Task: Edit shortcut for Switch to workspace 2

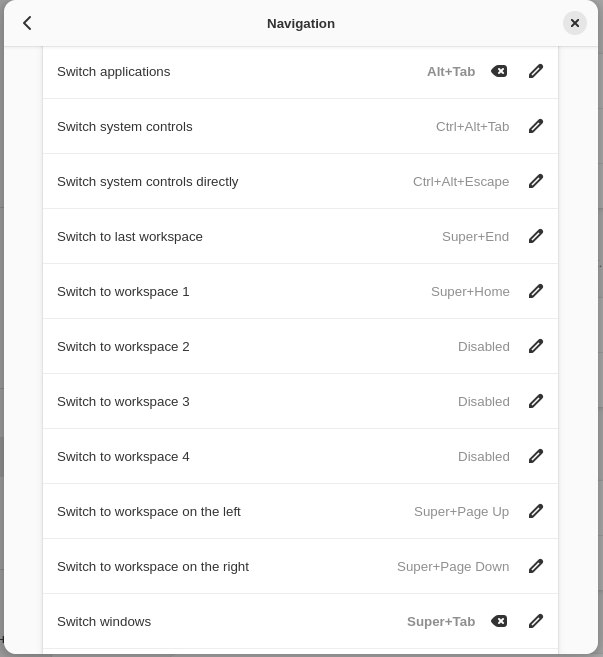Action: [x=536, y=346]
